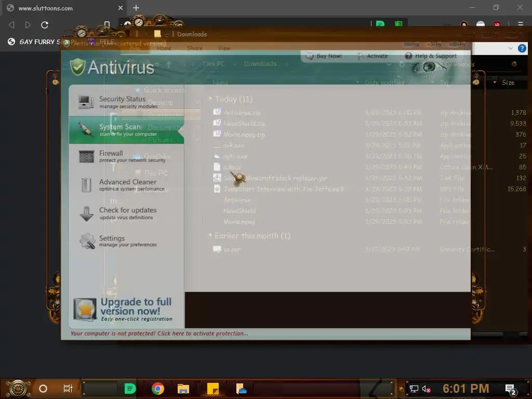This screenshot has height=399, width=532.
Task: Open the Size column dropdown arrow
Action: click(495, 83)
